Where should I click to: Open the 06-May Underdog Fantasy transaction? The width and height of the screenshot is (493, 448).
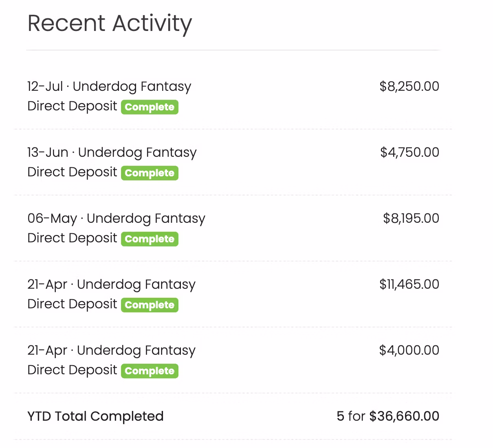pos(116,218)
